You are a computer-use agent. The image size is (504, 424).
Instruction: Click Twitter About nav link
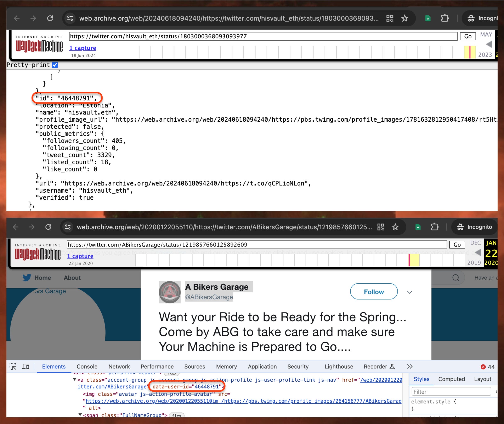click(x=72, y=278)
